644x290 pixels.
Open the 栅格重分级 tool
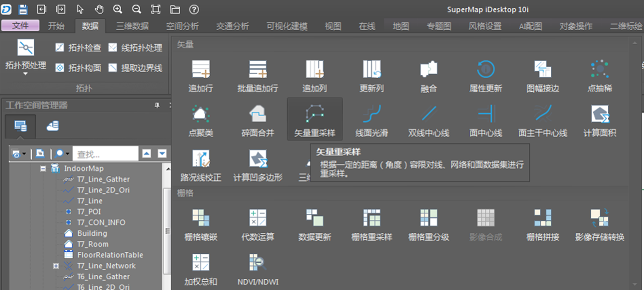coord(428,225)
